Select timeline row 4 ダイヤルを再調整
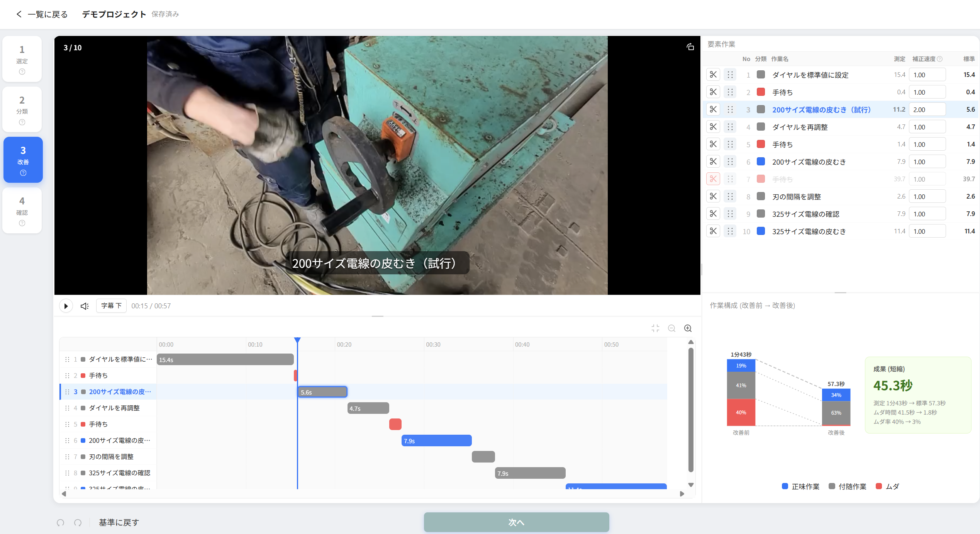Screen dimensions: 980x534 (x=108, y=408)
